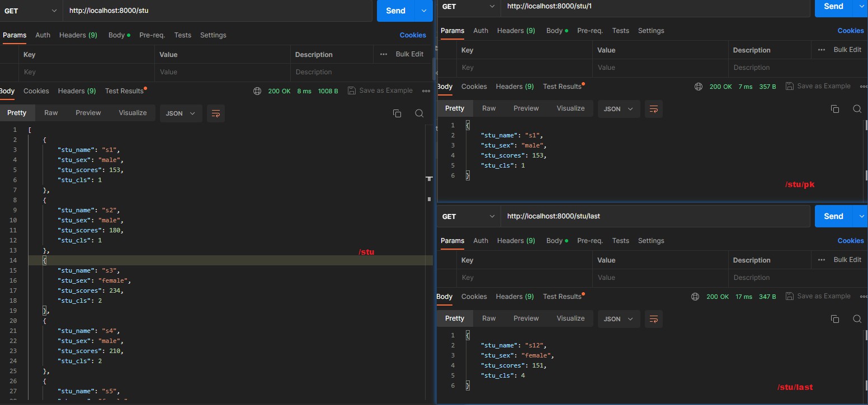Open the Headers (9) request tab for /stu/1
This screenshot has height=405, width=868.
pyautogui.click(x=516, y=31)
